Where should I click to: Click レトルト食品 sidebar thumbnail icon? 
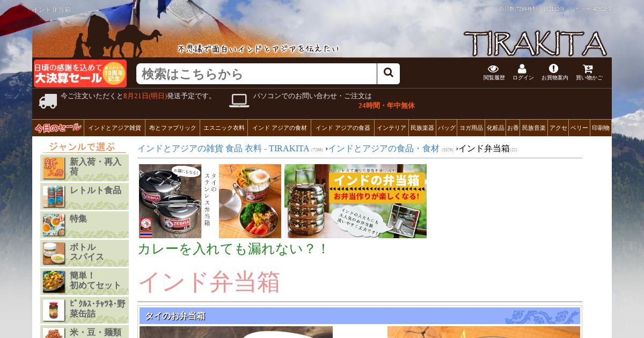[54, 196]
